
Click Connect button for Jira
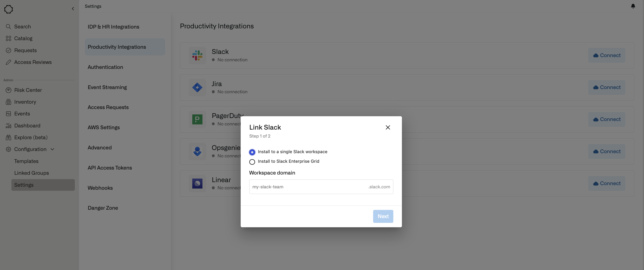pos(607,87)
